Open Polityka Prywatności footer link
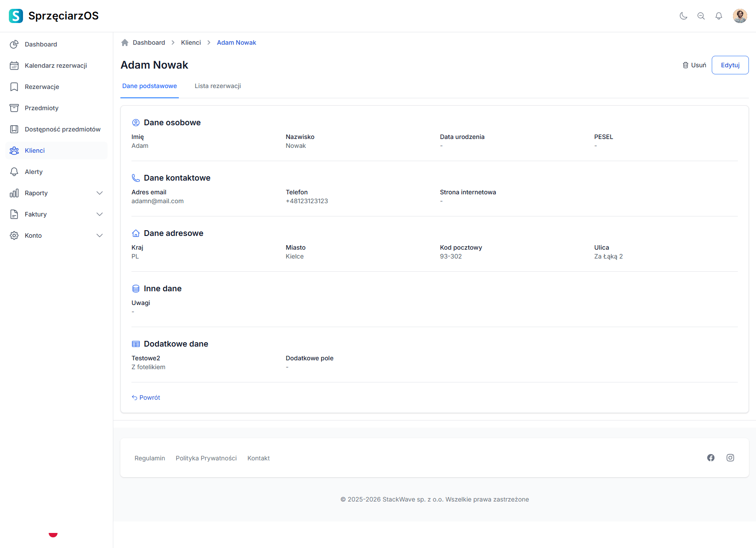Viewport: 756px width, 548px height. [x=206, y=458]
